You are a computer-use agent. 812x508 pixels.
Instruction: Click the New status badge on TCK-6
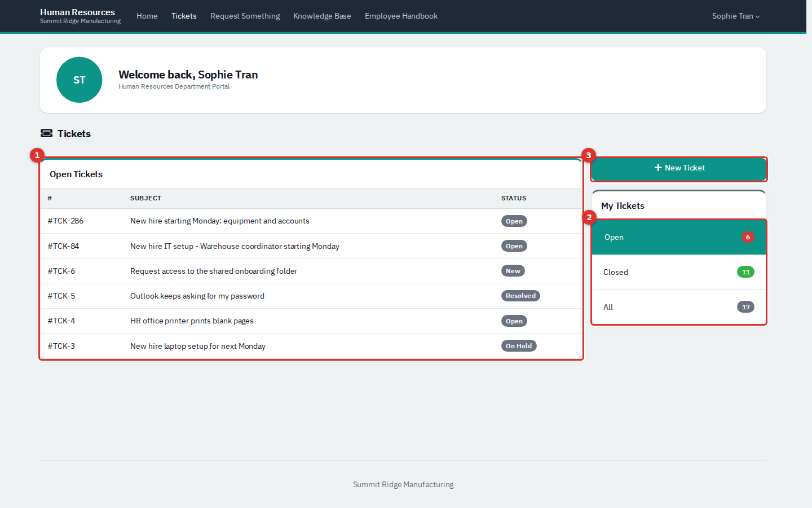click(x=513, y=271)
